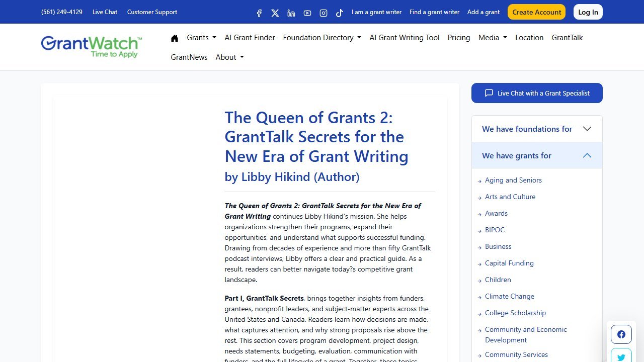The height and width of the screenshot is (362, 644).
Task: Select BIPOC grant category
Action: [495, 230]
